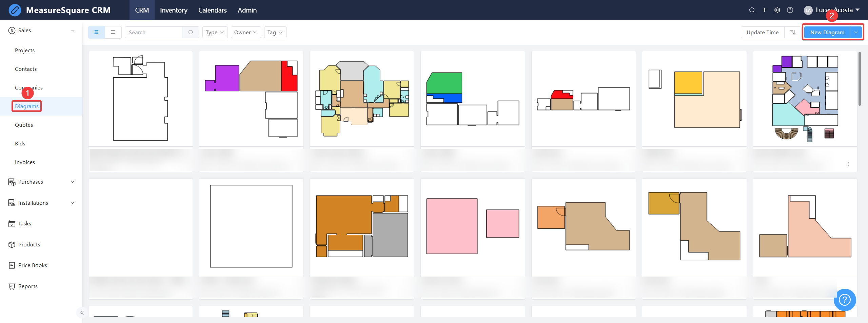The width and height of the screenshot is (868, 323).
Task: Open the single empty square diagram thumbnail
Action: (x=251, y=226)
